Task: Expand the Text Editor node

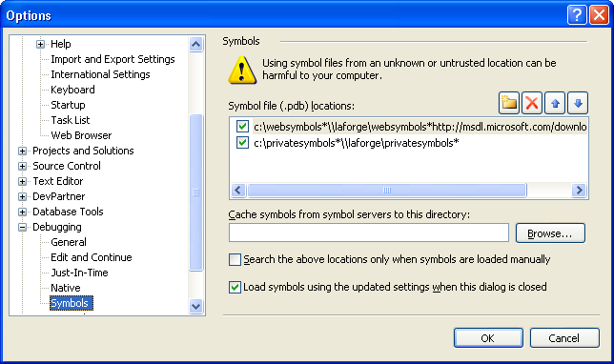Action: [x=22, y=181]
